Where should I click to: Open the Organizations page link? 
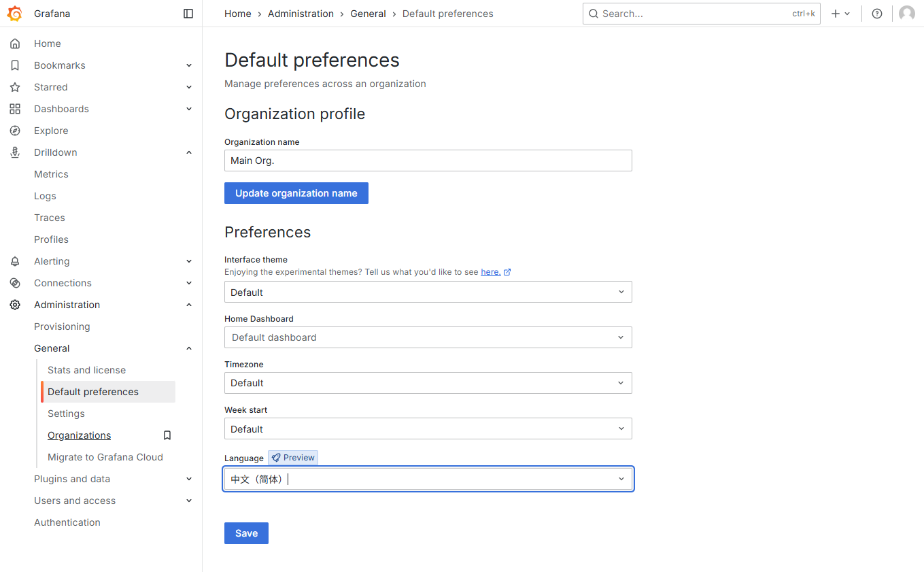tap(79, 435)
